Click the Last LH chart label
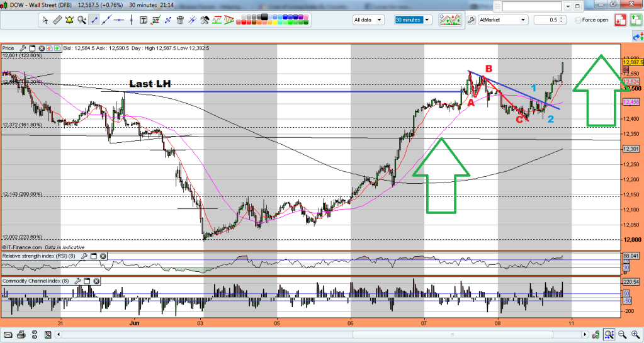This screenshot has width=644, height=343. pos(150,84)
